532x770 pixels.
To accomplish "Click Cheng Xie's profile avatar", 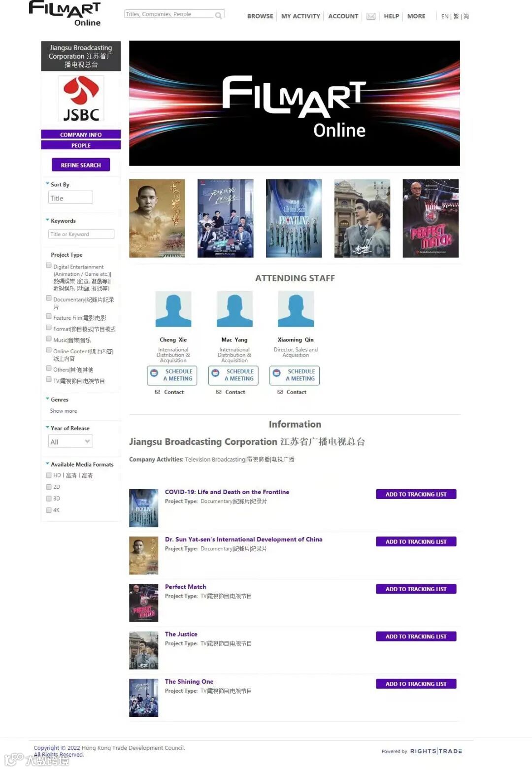I will [173, 309].
